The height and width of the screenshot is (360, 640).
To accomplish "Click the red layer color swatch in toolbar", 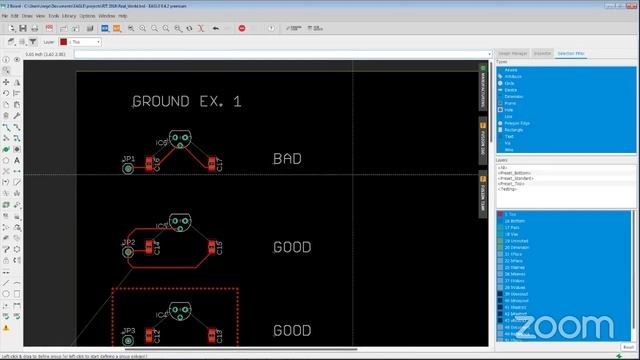I will pyautogui.click(x=64, y=42).
